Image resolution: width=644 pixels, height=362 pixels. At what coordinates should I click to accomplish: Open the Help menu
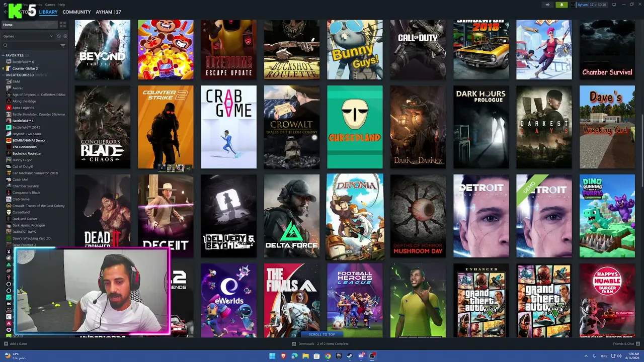tap(61, 5)
